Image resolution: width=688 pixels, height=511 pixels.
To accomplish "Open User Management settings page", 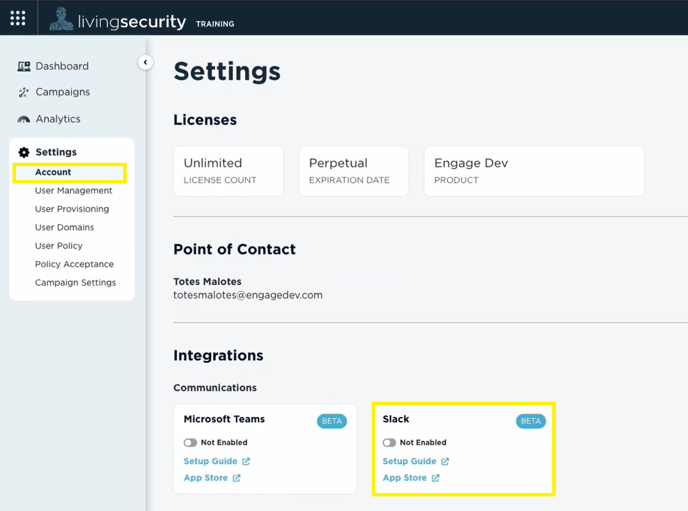I will pos(74,191).
